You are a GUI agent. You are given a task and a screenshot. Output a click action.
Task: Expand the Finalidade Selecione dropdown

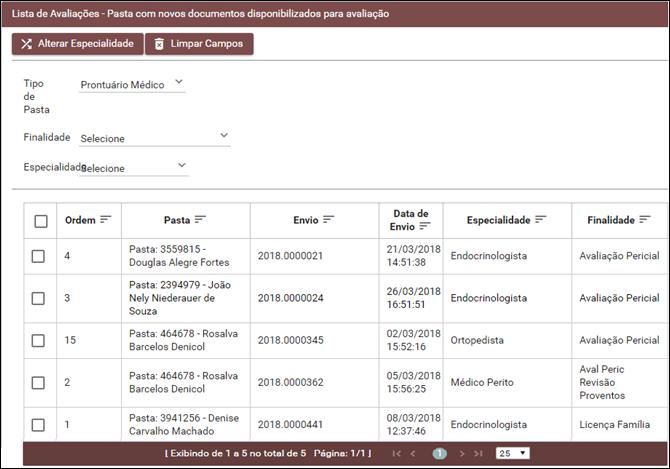click(x=154, y=138)
